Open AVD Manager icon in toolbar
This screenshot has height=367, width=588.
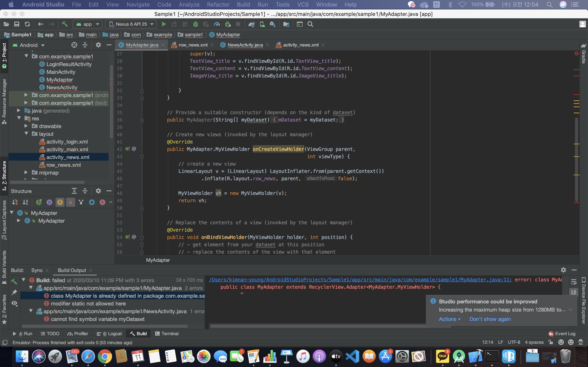262,24
